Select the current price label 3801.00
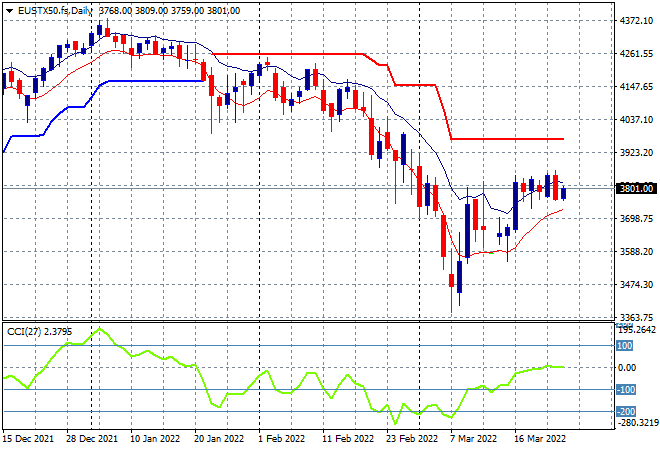660x450 pixels. (636, 189)
